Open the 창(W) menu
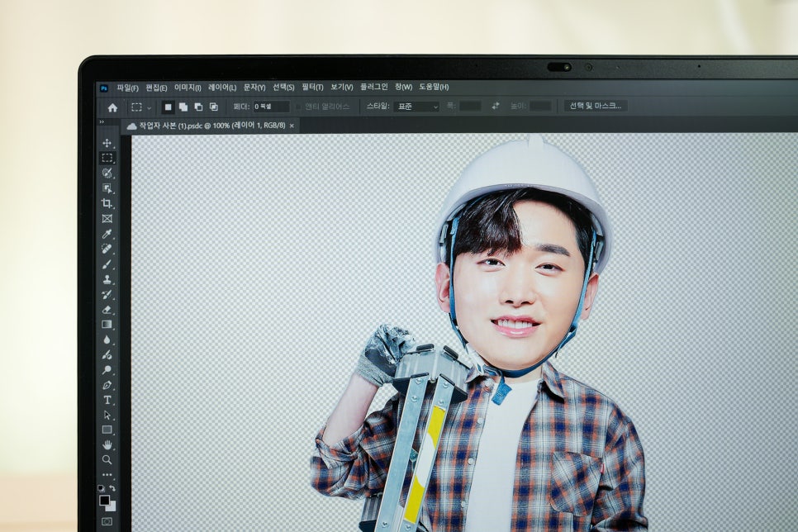Viewport: 798px width, 532px height. pos(404,87)
